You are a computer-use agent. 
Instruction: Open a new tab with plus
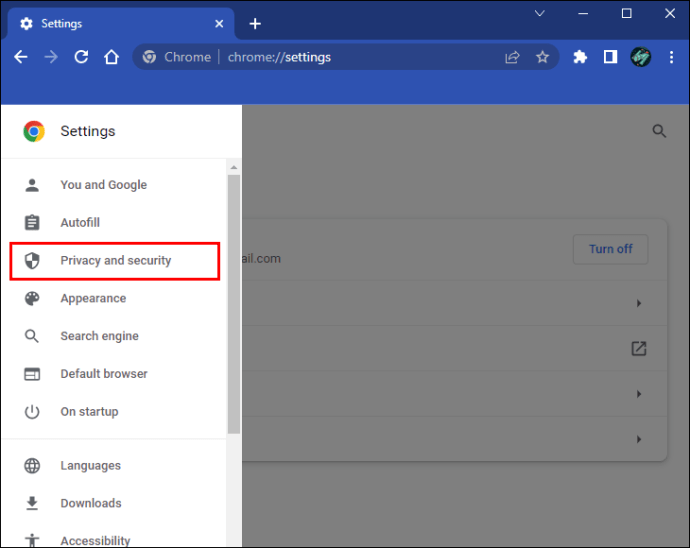click(255, 23)
